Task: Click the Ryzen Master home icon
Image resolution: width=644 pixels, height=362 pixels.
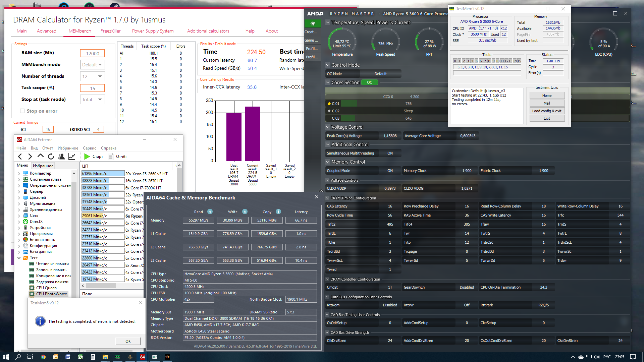Action: [313, 23]
